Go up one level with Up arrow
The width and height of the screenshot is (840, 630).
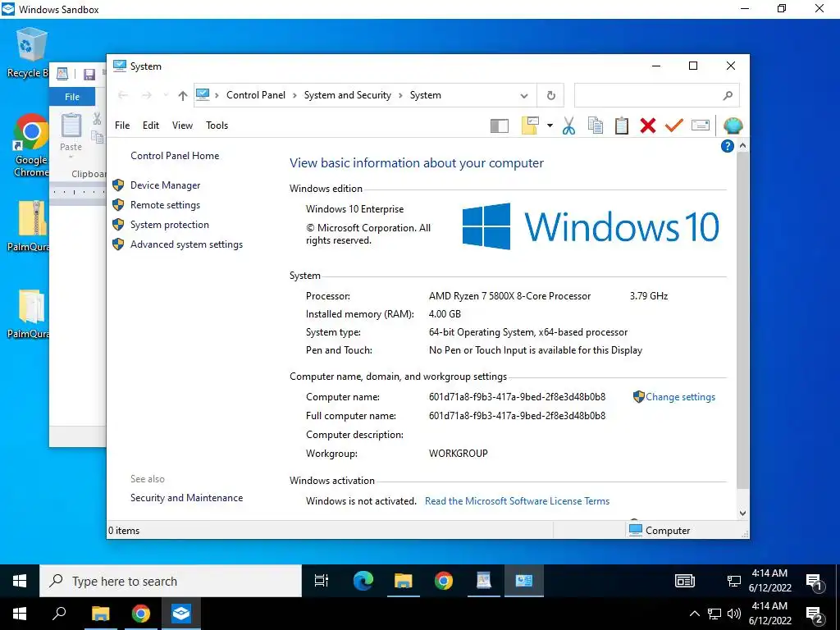pyautogui.click(x=183, y=95)
